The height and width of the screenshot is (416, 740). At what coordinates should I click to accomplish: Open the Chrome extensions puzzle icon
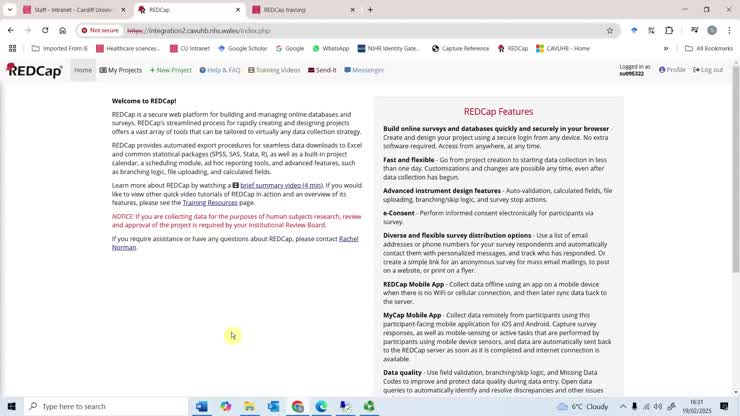[x=669, y=30]
